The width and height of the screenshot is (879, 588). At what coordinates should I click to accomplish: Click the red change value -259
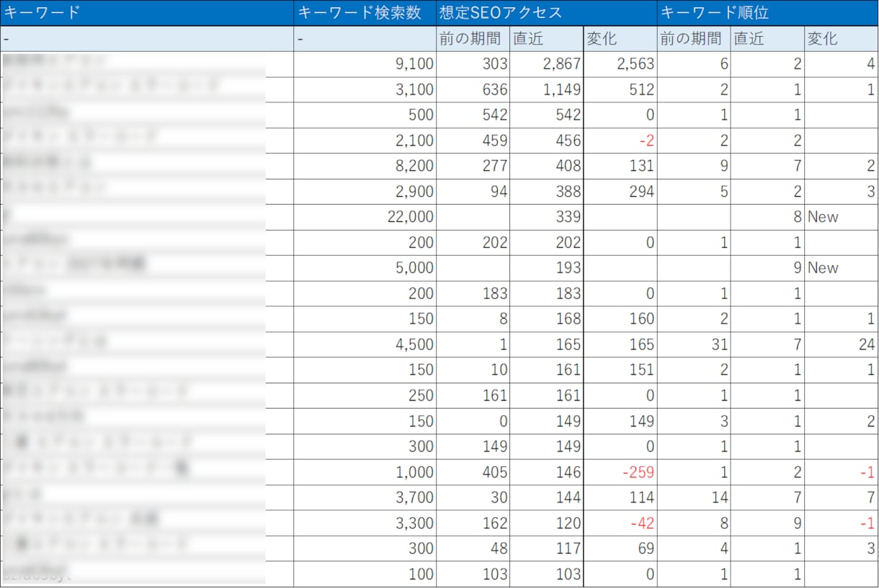(x=620, y=472)
